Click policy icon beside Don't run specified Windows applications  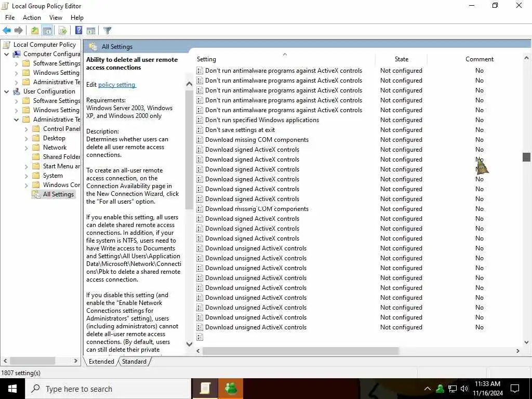point(200,120)
